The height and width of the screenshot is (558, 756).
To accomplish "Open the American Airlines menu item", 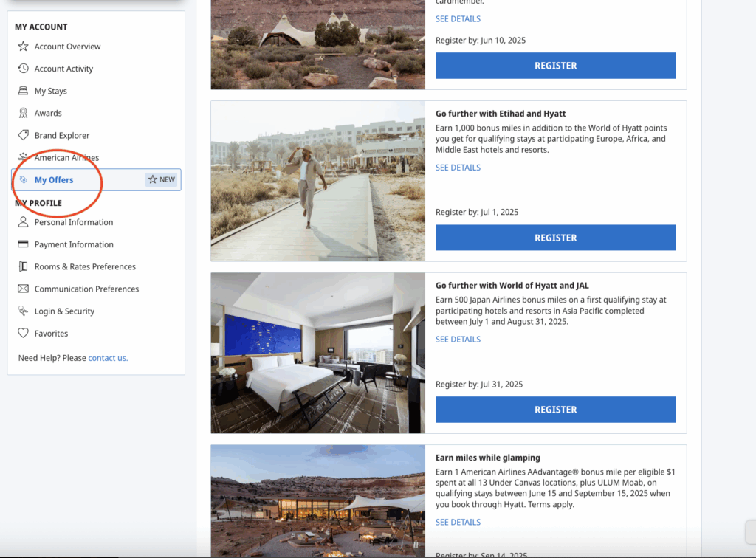I will pyautogui.click(x=66, y=158).
